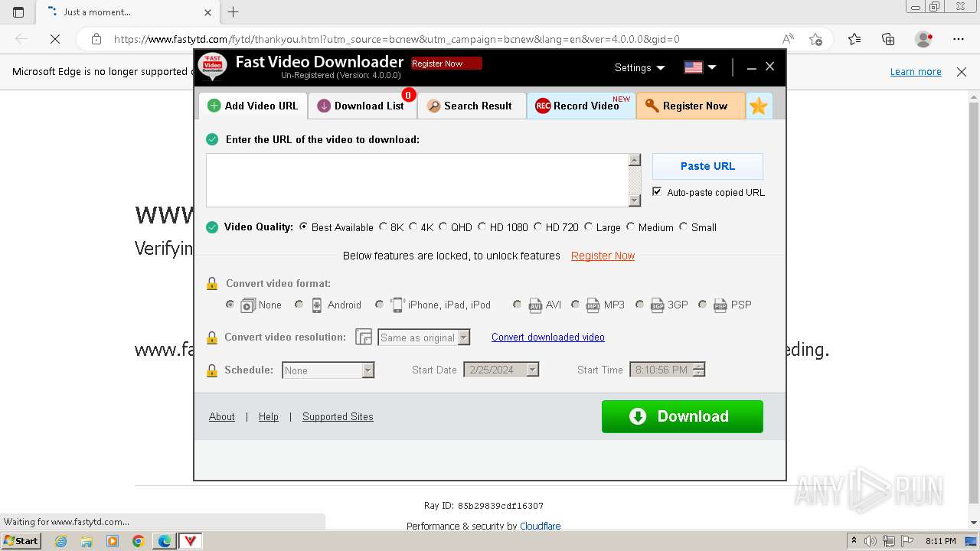The height and width of the screenshot is (551, 980).
Task: Click the lock icon beside Convert video resolution
Action: coord(212,337)
